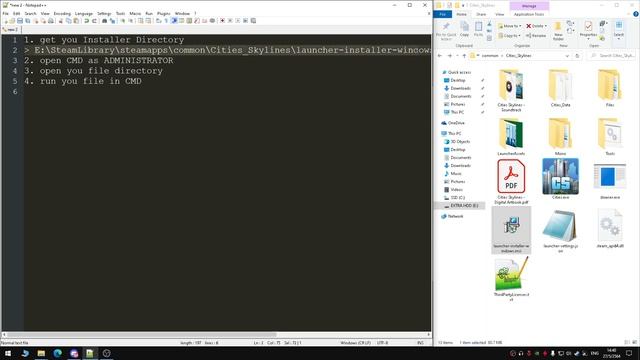
Task: Select the Tools folder
Action: [610, 137]
